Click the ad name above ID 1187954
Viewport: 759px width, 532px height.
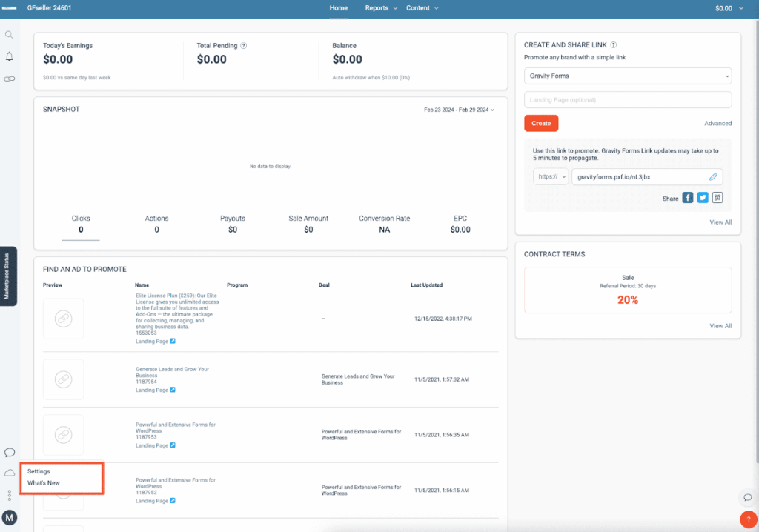pyautogui.click(x=172, y=372)
